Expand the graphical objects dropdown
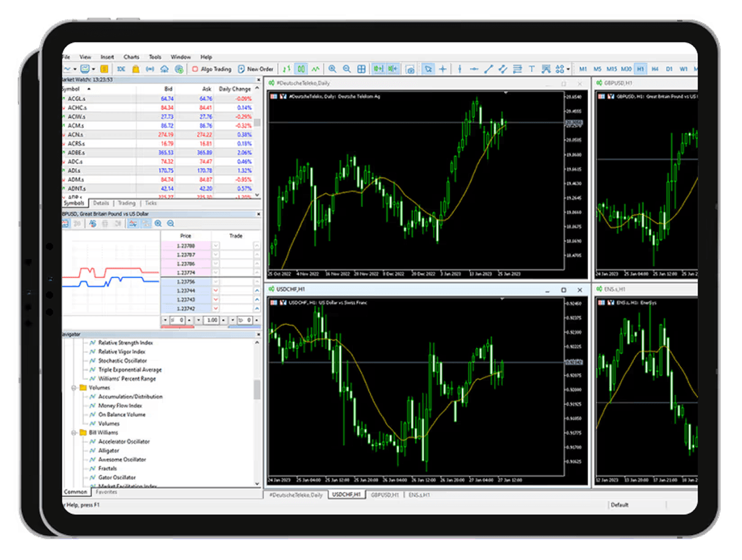The image size is (742, 560). 569,69
